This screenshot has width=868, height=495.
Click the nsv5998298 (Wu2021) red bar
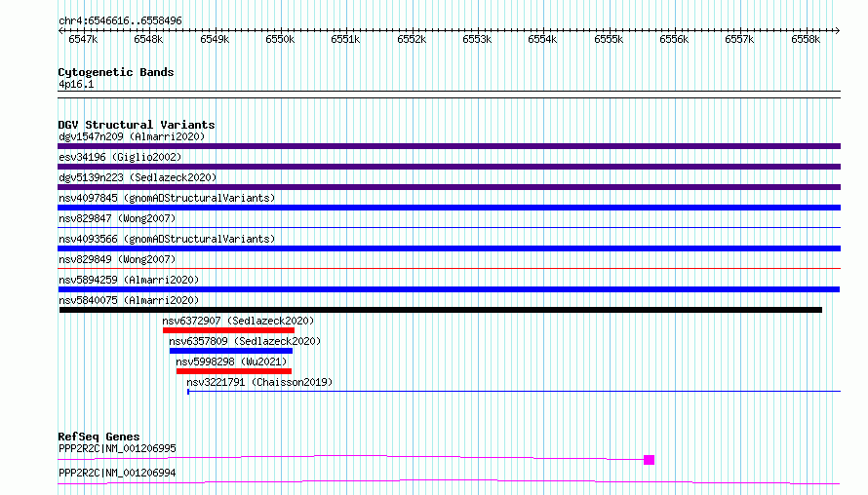234,371
